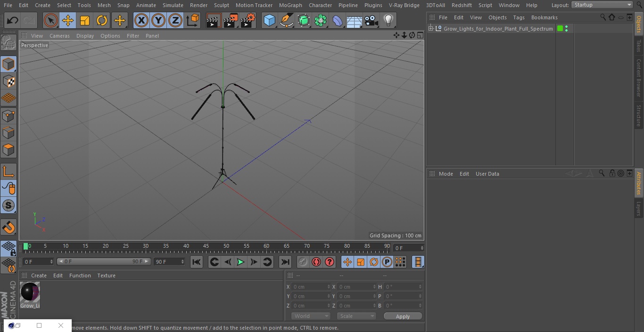This screenshot has height=332, width=644.
Task: Toggle Enable Snap magnet icon
Action: point(8,227)
